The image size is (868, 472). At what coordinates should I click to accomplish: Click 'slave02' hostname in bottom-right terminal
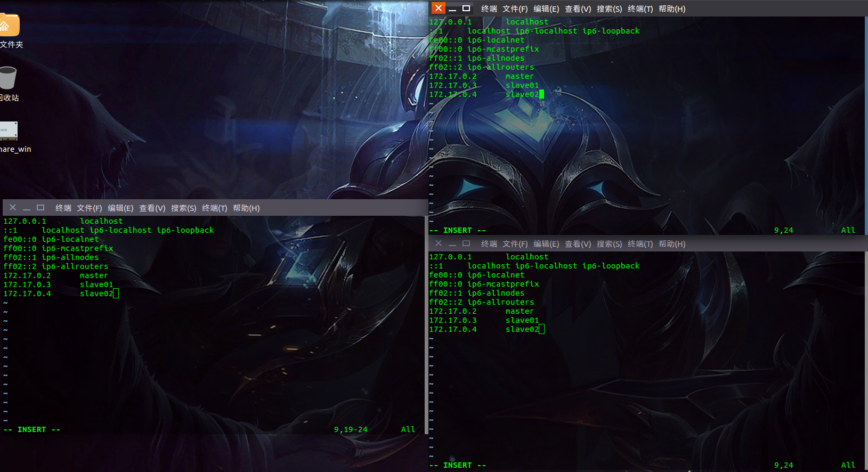click(522, 329)
